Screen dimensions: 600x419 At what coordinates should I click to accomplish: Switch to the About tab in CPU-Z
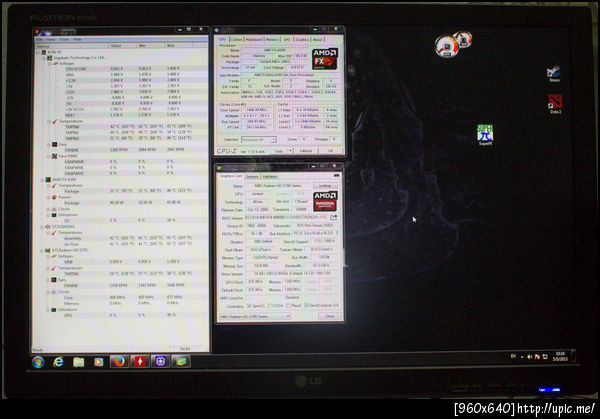(318, 39)
